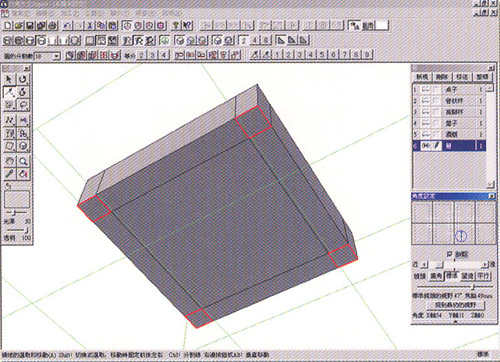The image size is (500, 362).
Task: Toggle visibility of the 桌子 layer
Action: click(426, 89)
